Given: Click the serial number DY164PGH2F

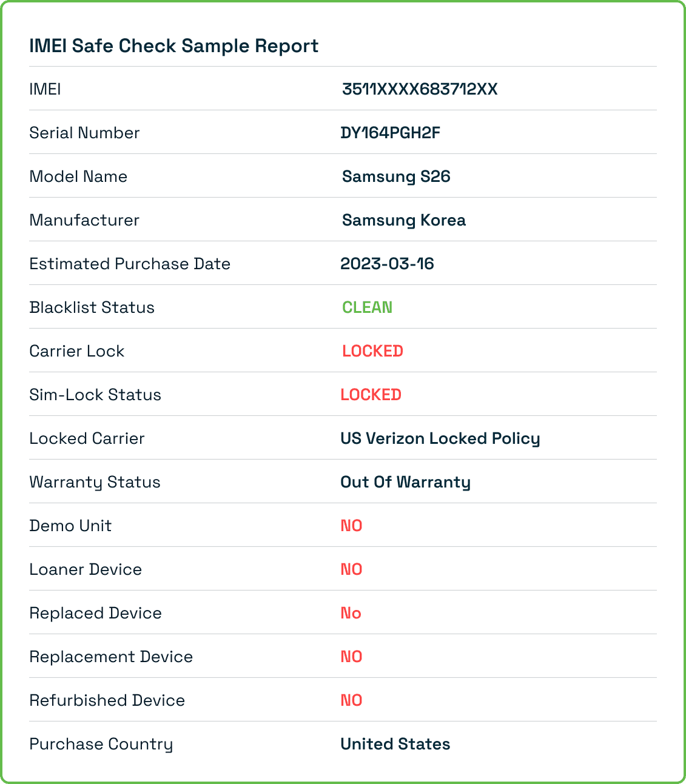Looking at the screenshot, I should click(x=390, y=133).
